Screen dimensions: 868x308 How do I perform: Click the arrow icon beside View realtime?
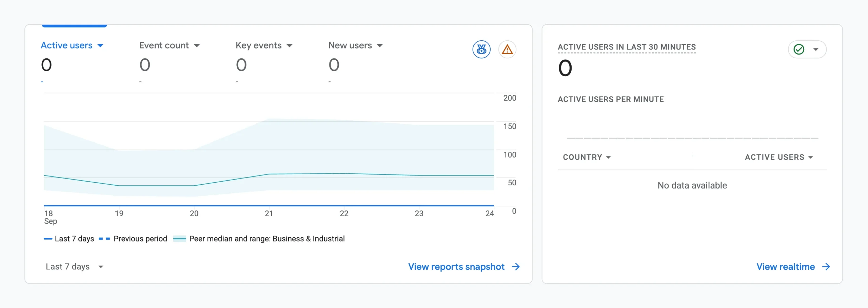click(x=826, y=267)
